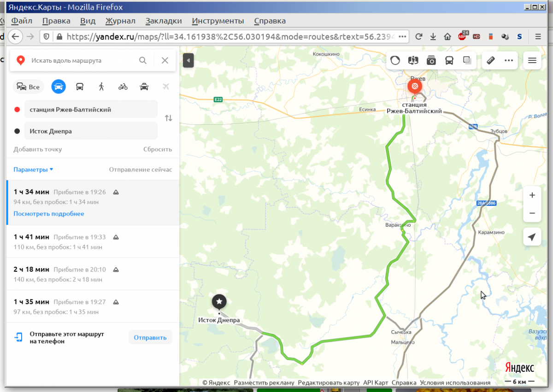Open map layers selector

coord(467,60)
